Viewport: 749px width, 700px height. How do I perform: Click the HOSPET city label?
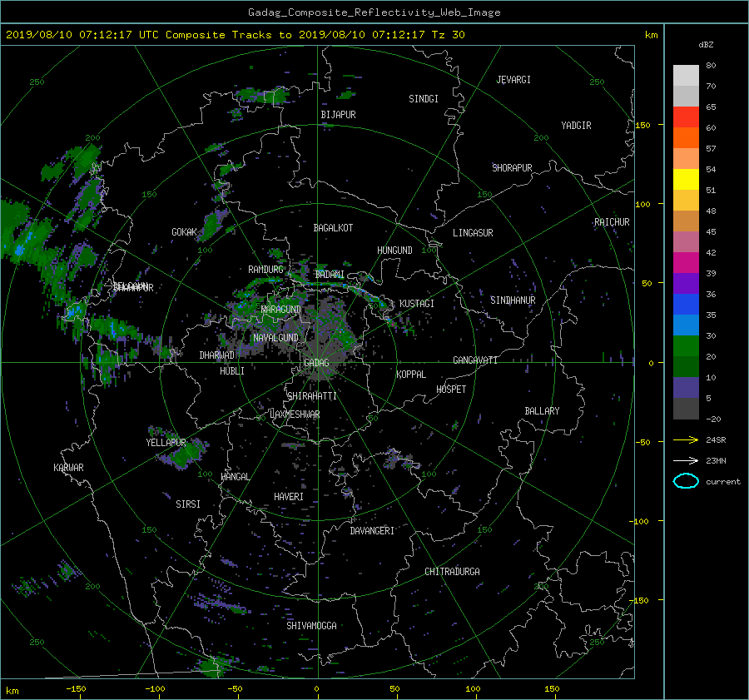coord(451,390)
